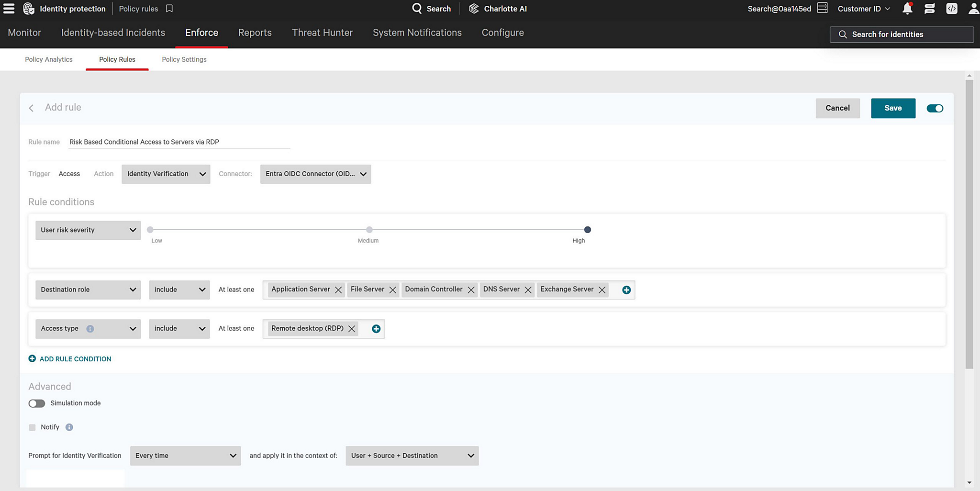Save the new rule

click(x=892, y=108)
